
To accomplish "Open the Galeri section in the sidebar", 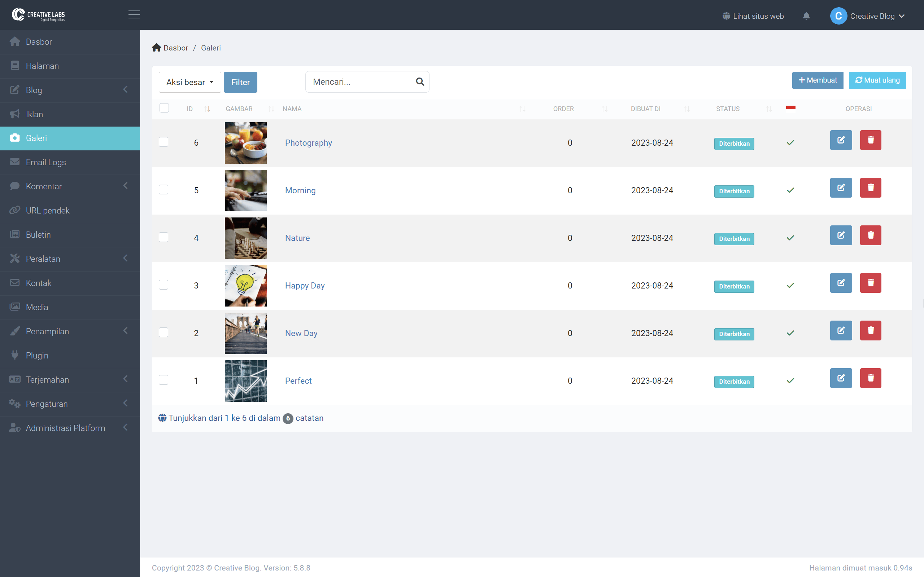I will pos(36,138).
